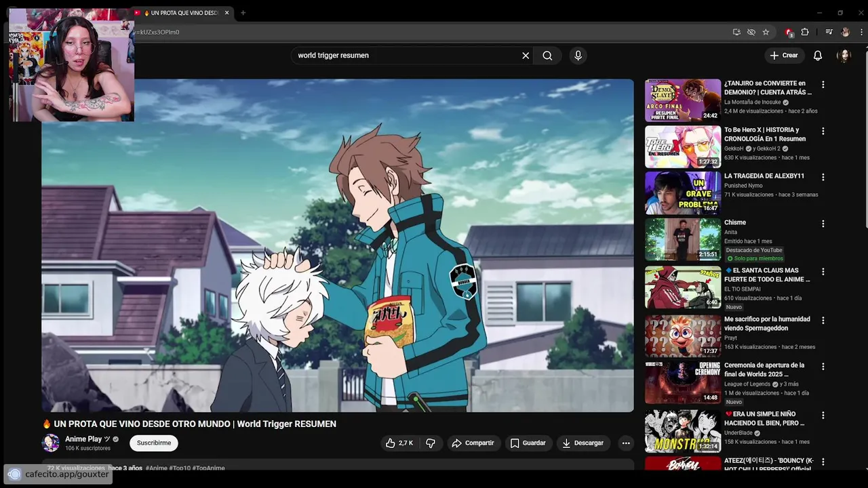Click La Montaña de Inosuke channel name
868x488 pixels.
point(753,102)
